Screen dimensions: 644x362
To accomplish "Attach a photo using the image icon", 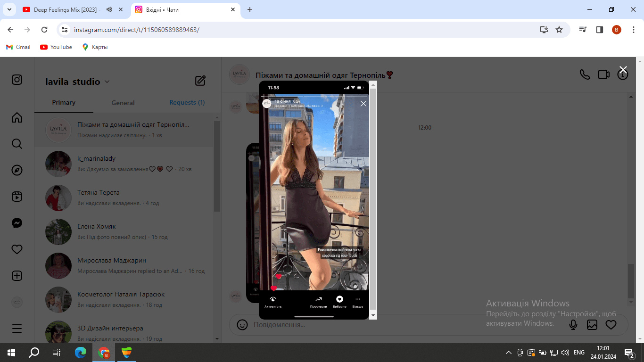I will coord(592,325).
